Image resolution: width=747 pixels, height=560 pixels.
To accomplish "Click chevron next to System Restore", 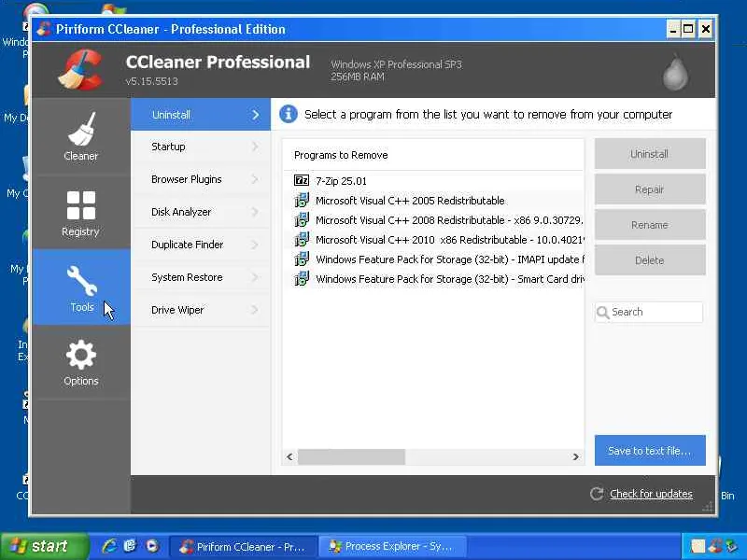I will click(x=255, y=277).
